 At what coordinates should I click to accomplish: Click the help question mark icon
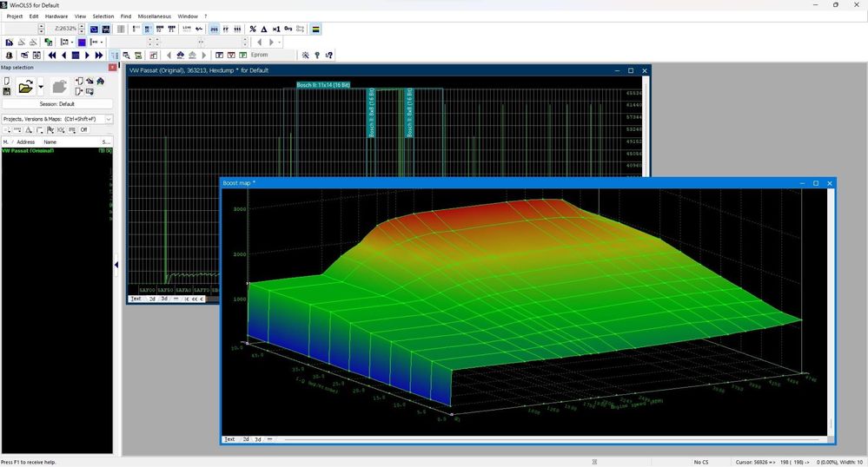(316, 56)
